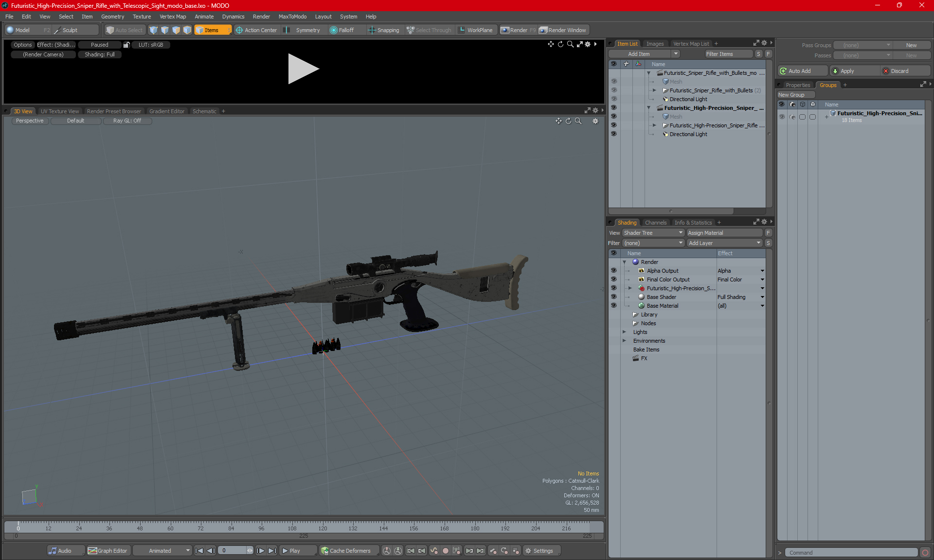Image resolution: width=934 pixels, height=560 pixels.
Task: Pan view icon in the 3D viewport header
Action: point(558,121)
